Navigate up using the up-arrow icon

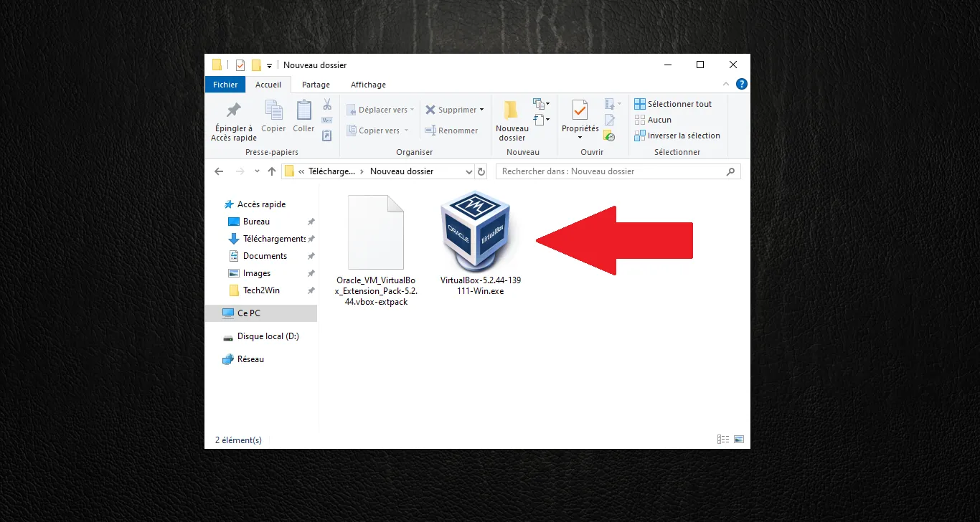coord(271,171)
